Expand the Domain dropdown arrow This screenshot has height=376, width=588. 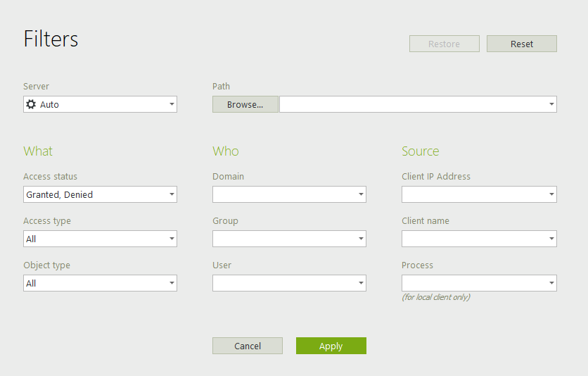click(361, 194)
